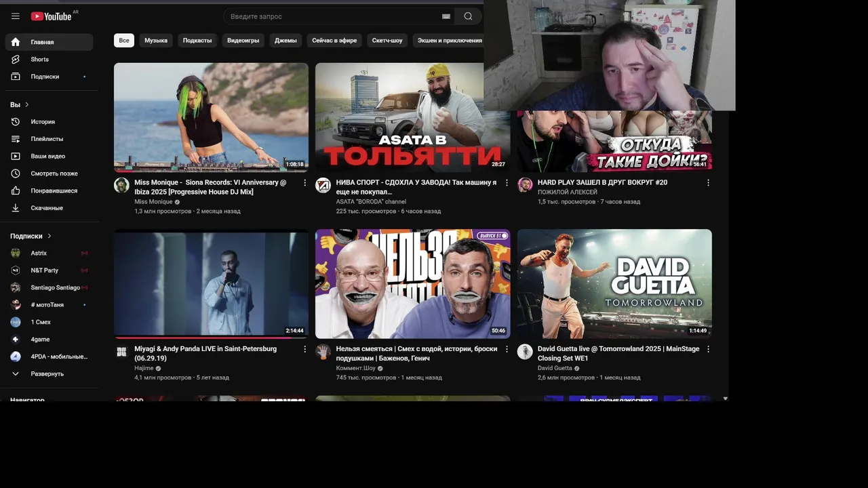Screen dimensions: 868x488
Task: Open more options for НИВА СПОРТ video
Action: click(507, 183)
